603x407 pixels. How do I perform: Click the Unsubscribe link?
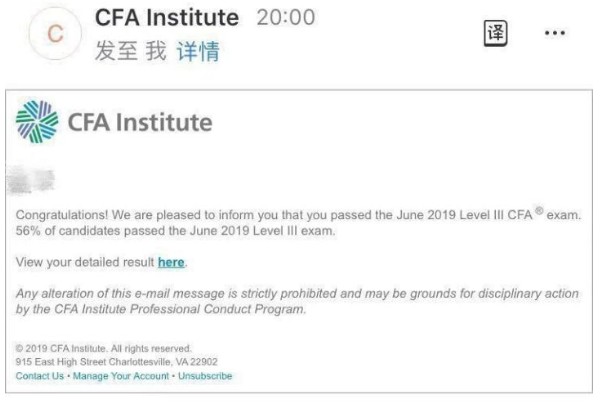pyautogui.click(x=203, y=376)
